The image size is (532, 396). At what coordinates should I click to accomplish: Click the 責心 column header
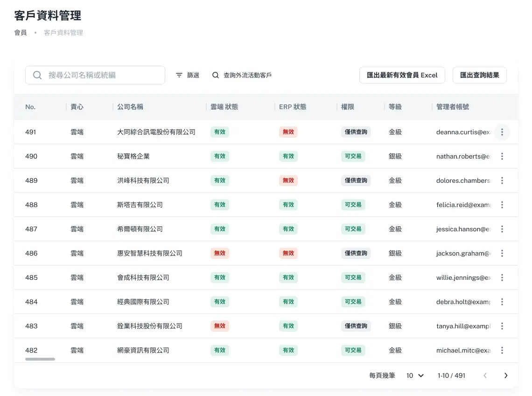tap(77, 107)
